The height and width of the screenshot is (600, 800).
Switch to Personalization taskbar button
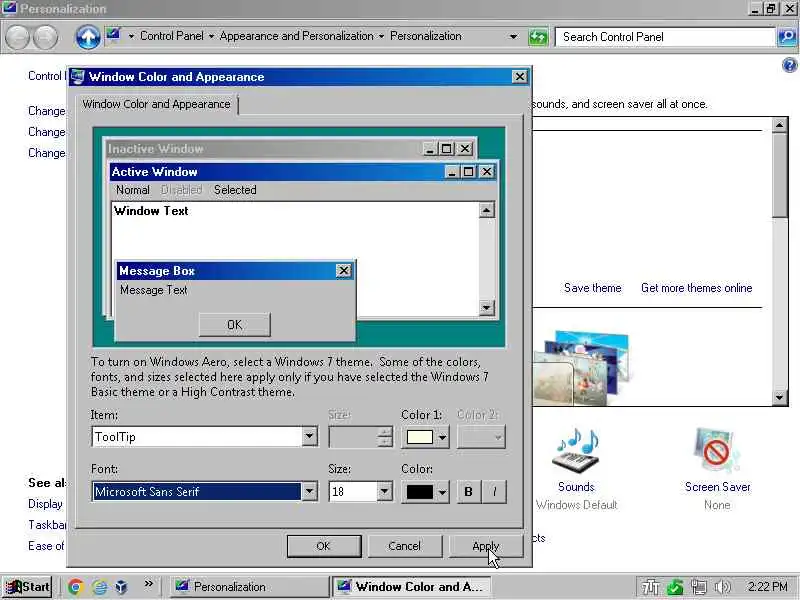point(249,587)
